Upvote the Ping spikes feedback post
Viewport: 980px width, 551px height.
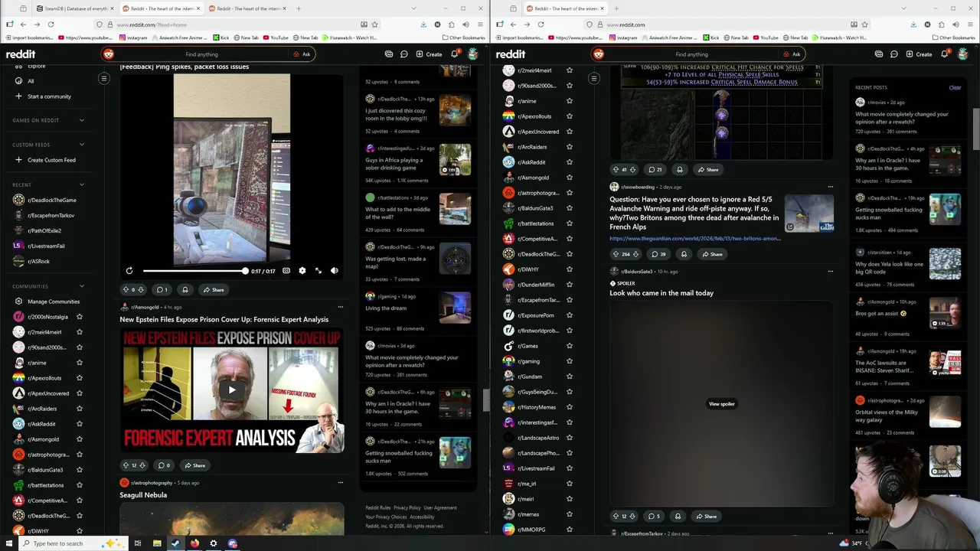tap(126, 290)
